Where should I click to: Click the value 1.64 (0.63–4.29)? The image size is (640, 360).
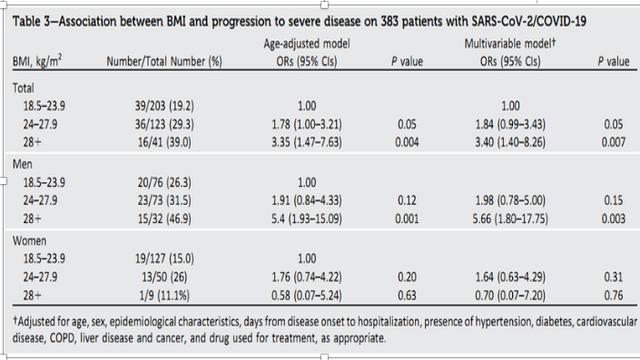510,277
